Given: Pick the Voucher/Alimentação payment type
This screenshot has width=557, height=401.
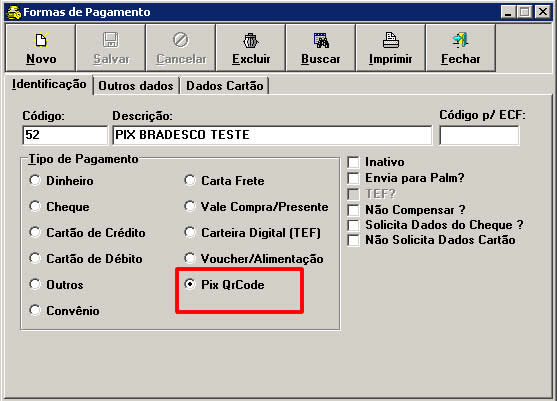Looking at the screenshot, I should [x=190, y=258].
